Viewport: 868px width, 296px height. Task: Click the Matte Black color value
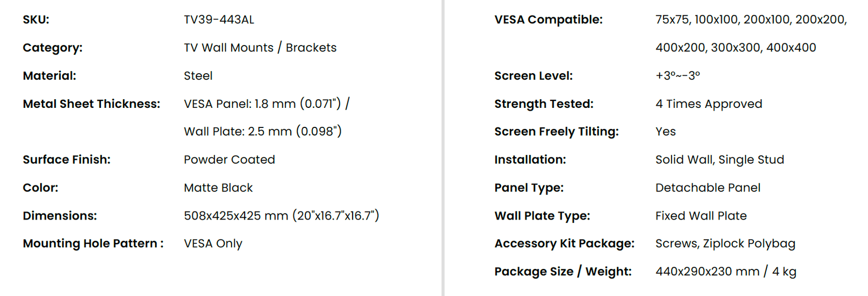pos(218,188)
